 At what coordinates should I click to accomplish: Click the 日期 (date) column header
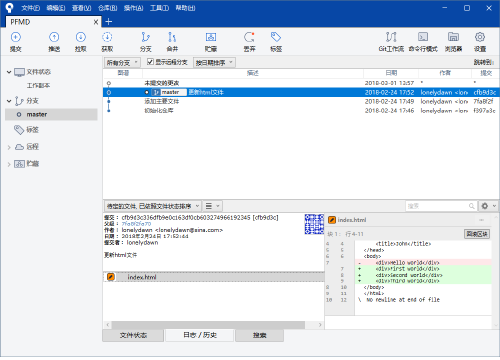[x=391, y=73]
